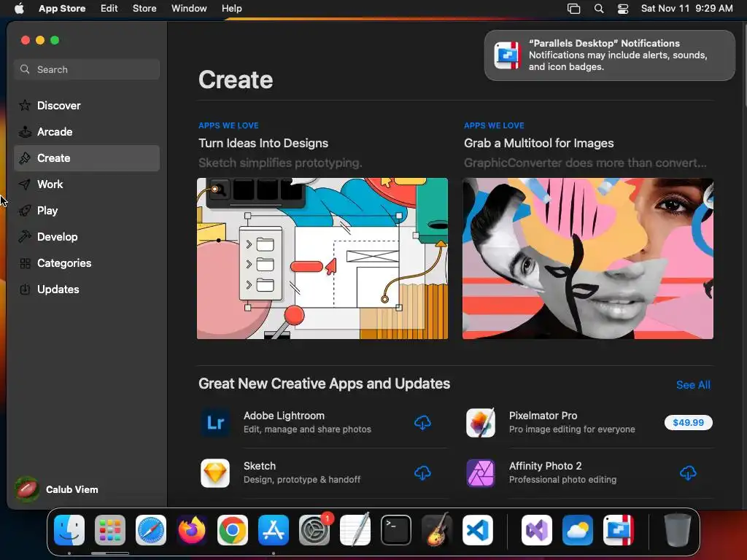This screenshot has width=747, height=560.
Task: Open Launchpad from the Dock
Action: click(x=110, y=530)
